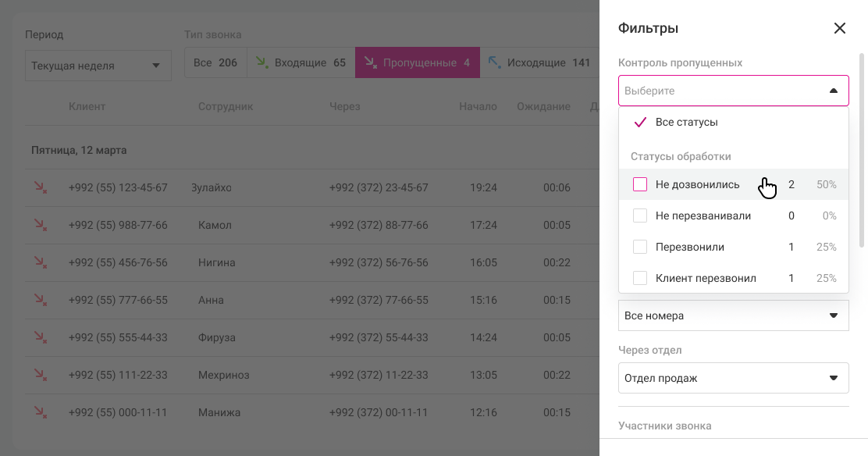The width and height of the screenshot is (868, 456).
Task: Click the filter panel vertical scrollbar
Action: click(862, 148)
